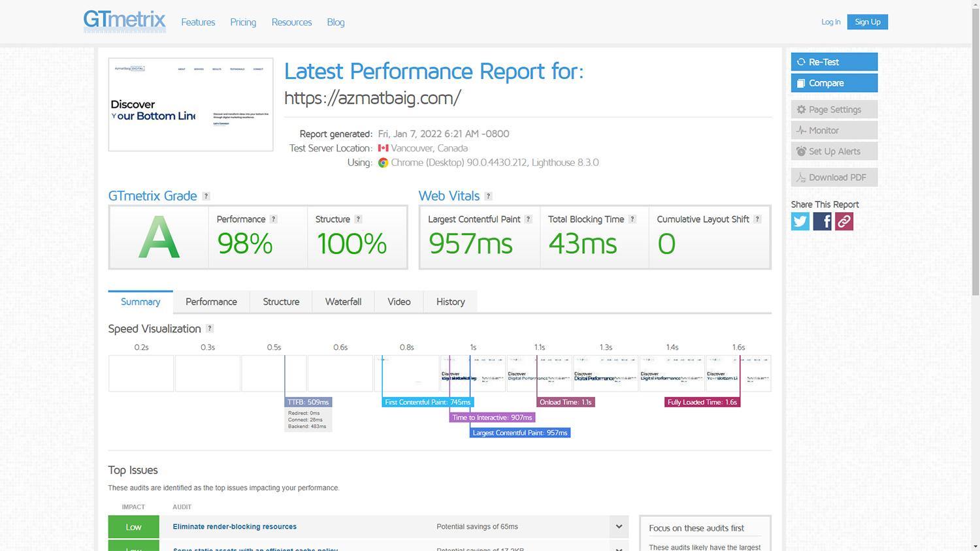
Task: Open the Waterfall tab
Action: click(343, 302)
